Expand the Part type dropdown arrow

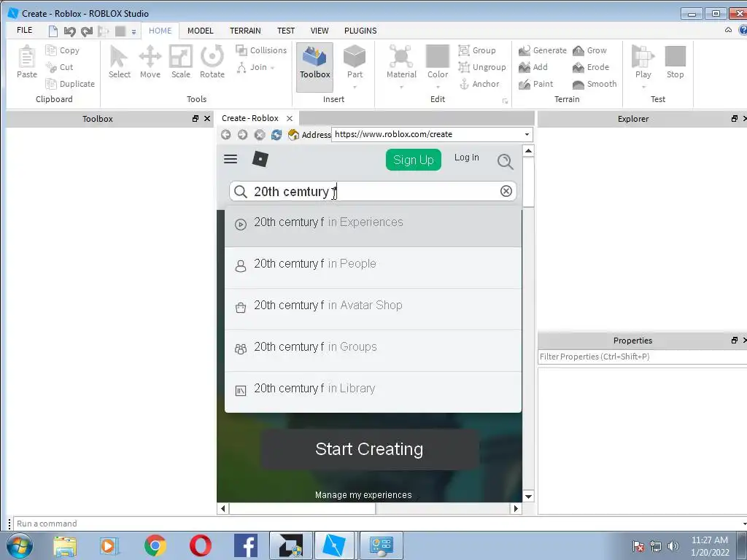click(355, 87)
